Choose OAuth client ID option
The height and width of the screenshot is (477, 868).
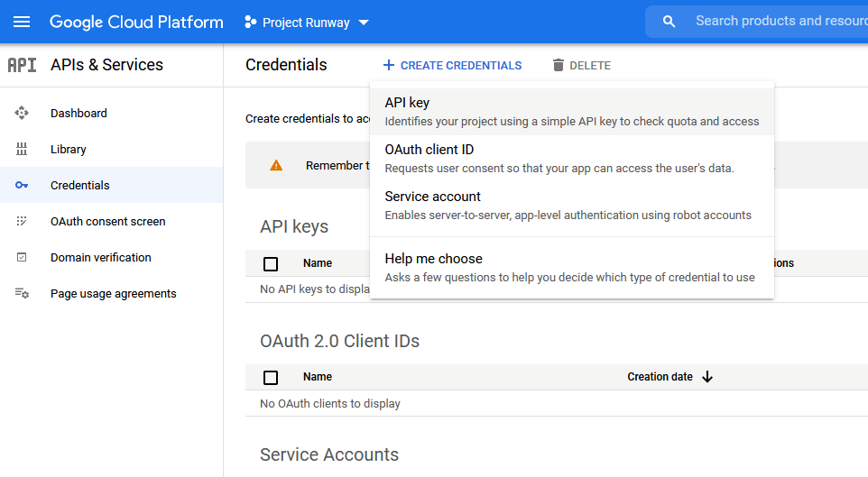pos(572,159)
